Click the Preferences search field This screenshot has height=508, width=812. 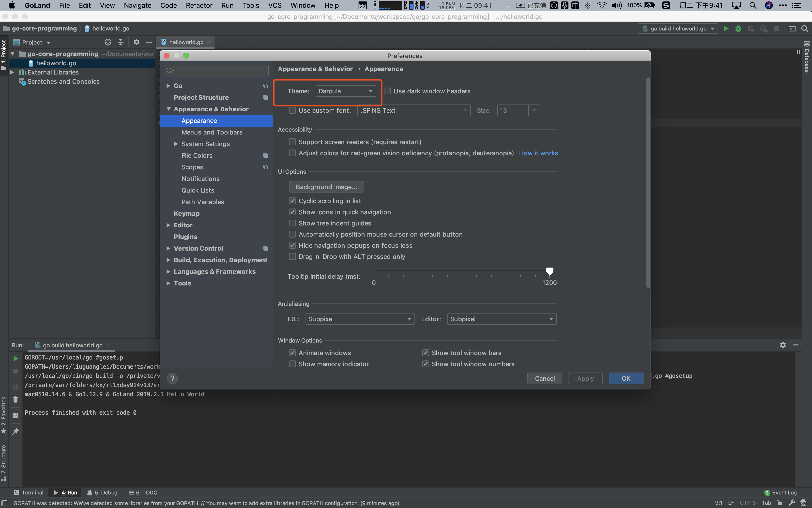pos(216,70)
